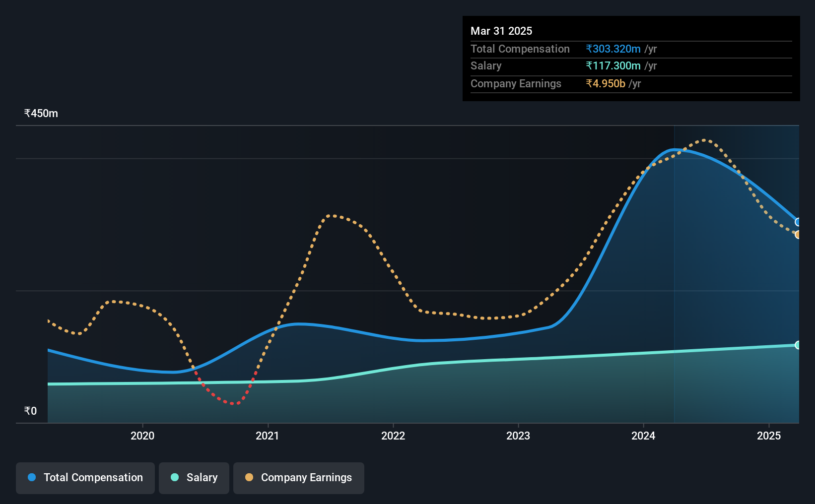Toggle the Total Compensation legend button
Image resolution: width=815 pixels, height=504 pixels.
85,478
